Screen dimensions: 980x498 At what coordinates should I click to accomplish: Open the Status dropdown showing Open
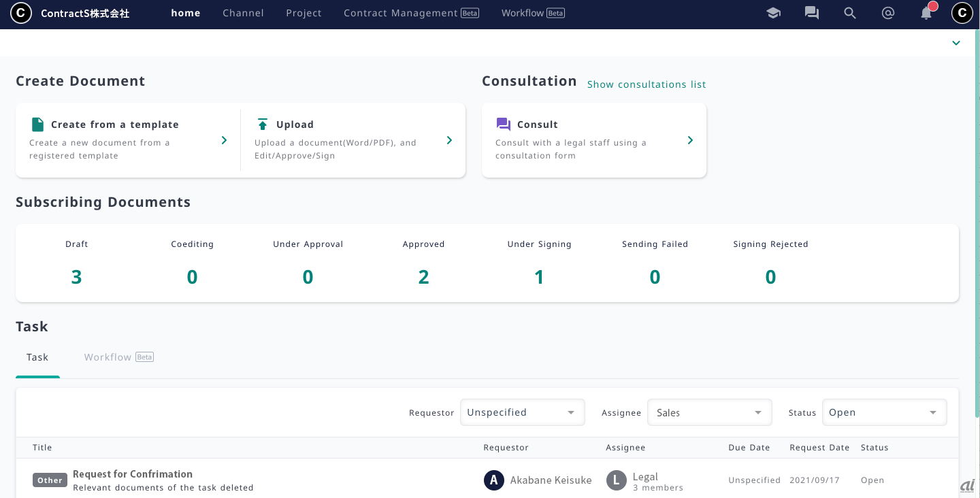(x=884, y=412)
